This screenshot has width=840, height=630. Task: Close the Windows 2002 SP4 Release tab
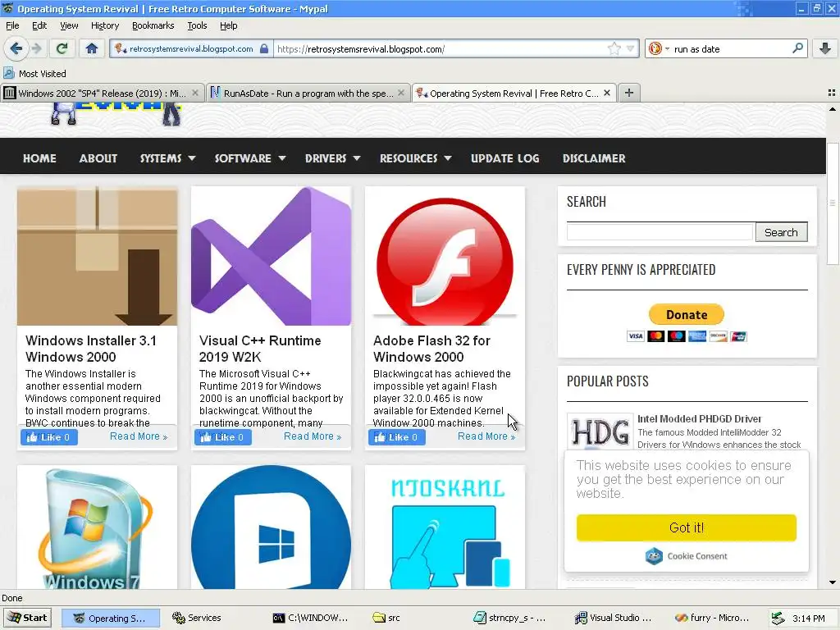click(x=195, y=93)
